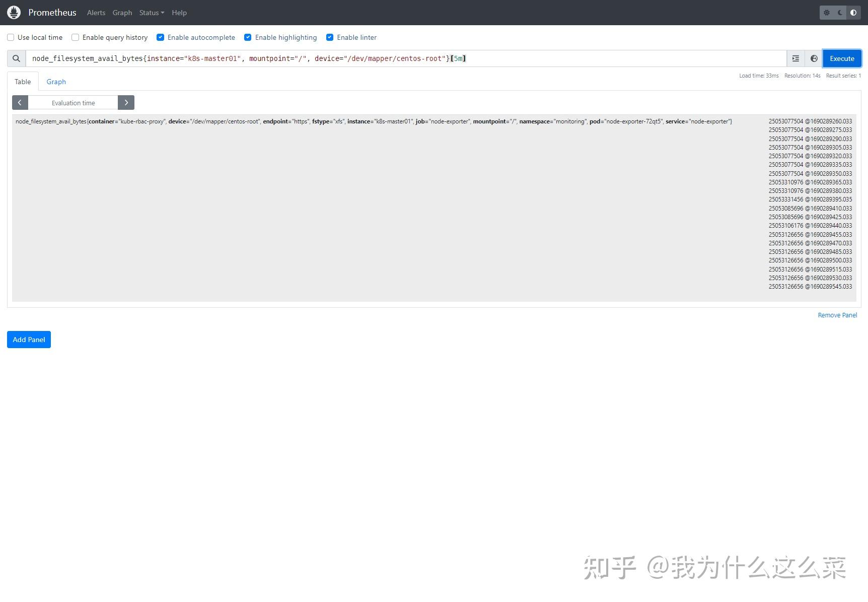Switch to light theme sun icon
This screenshot has width=868, height=602.
(x=827, y=13)
